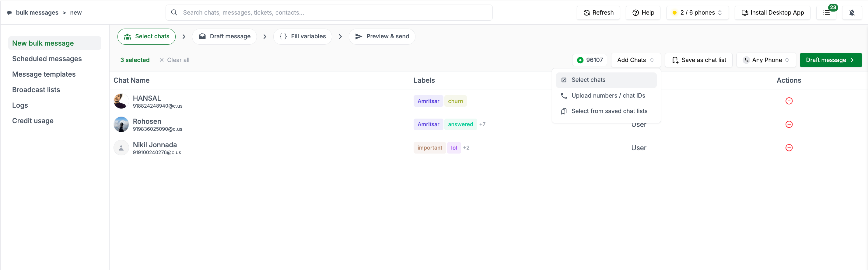
Task: Click the Amritsar label on HANSAL row
Action: pyautogui.click(x=428, y=101)
